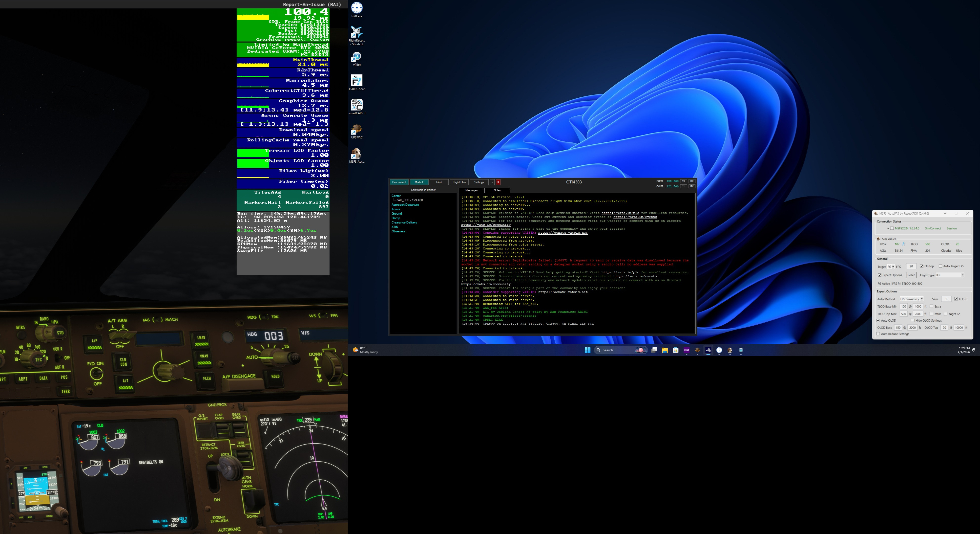
Task: Toggle Mode C transponder button
Action: click(419, 182)
